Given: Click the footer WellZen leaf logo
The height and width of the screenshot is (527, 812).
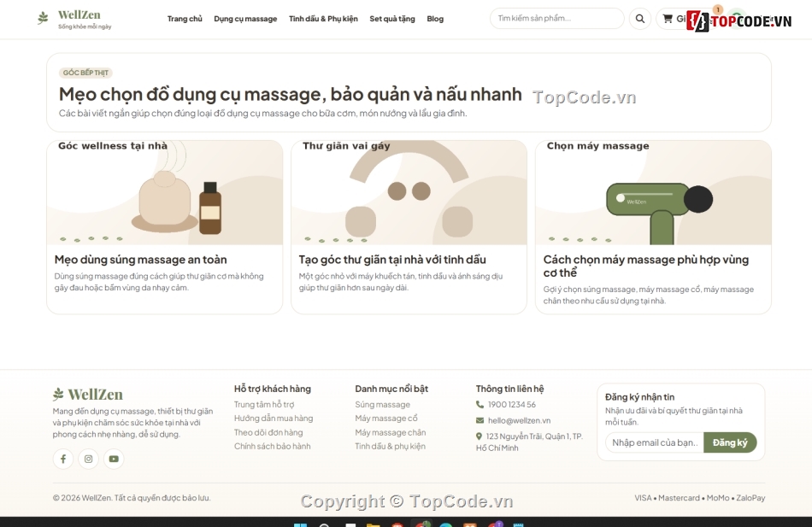Looking at the screenshot, I should (58, 395).
